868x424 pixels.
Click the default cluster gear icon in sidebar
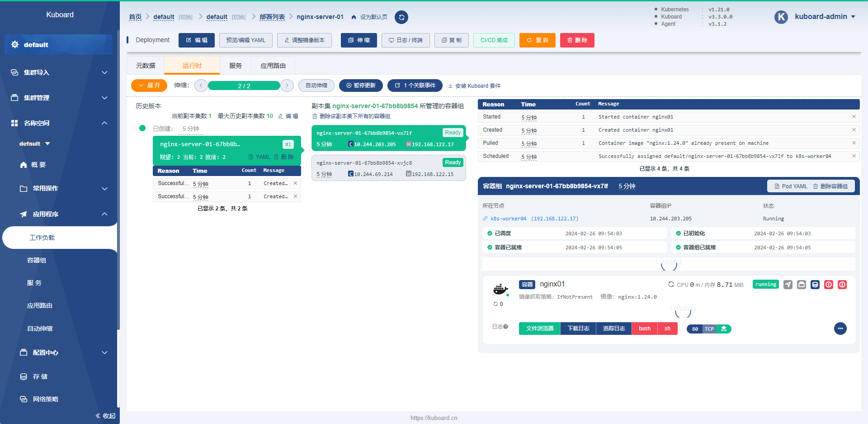[x=15, y=44]
